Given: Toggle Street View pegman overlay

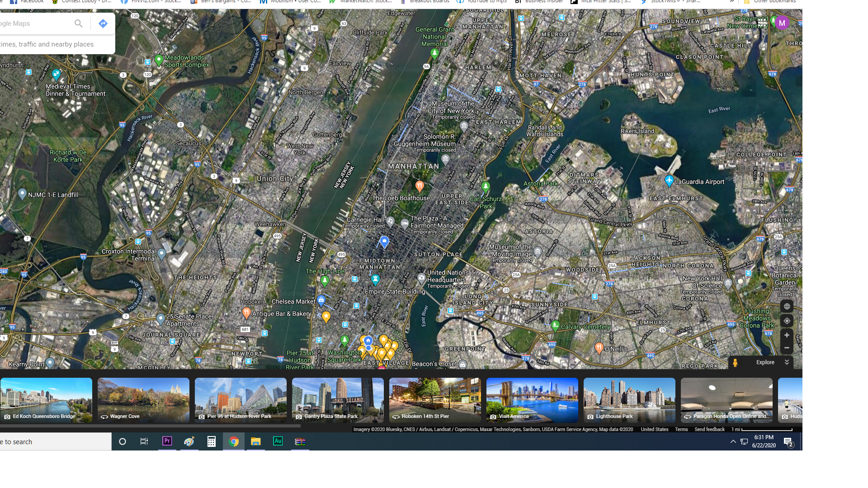Looking at the screenshot, I should [735, 362].
